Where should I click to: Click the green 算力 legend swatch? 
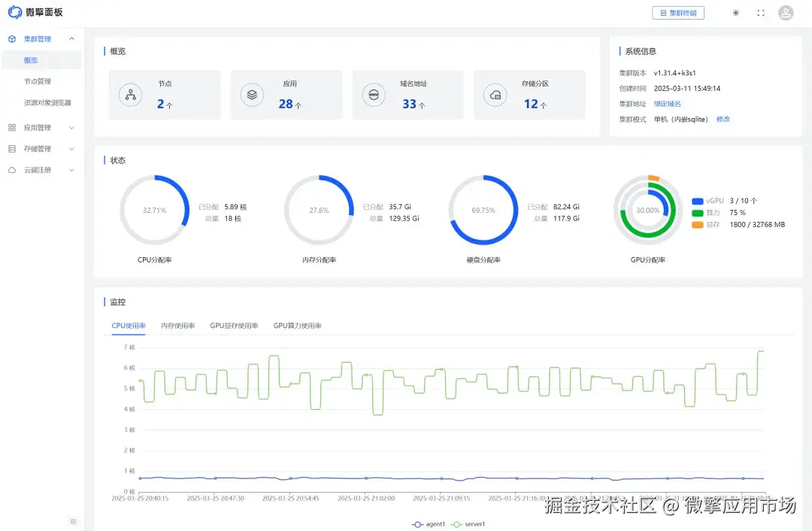point(698,213)
